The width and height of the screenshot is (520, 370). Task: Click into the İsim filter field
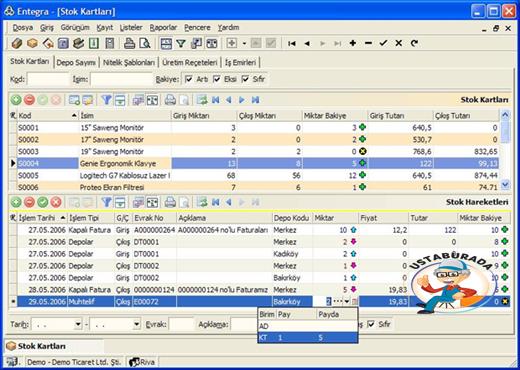[122, 79]
